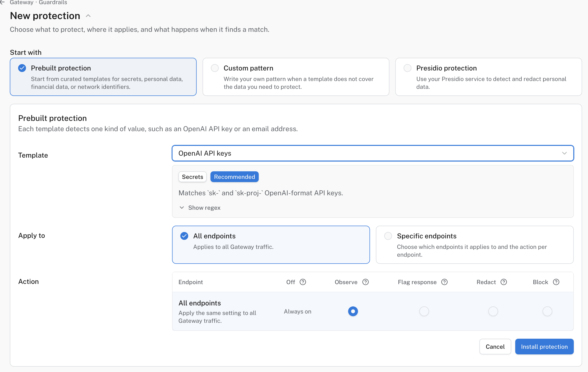Click the All endpoints row label in Action table
The width and height of the screenshot is (588, 372).
(x=200, y=303)
